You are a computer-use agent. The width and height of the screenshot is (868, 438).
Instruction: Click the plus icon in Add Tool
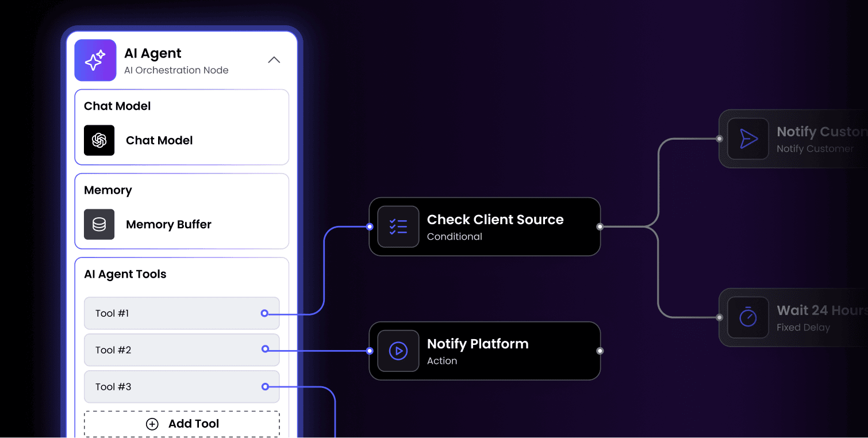[152, 424]
